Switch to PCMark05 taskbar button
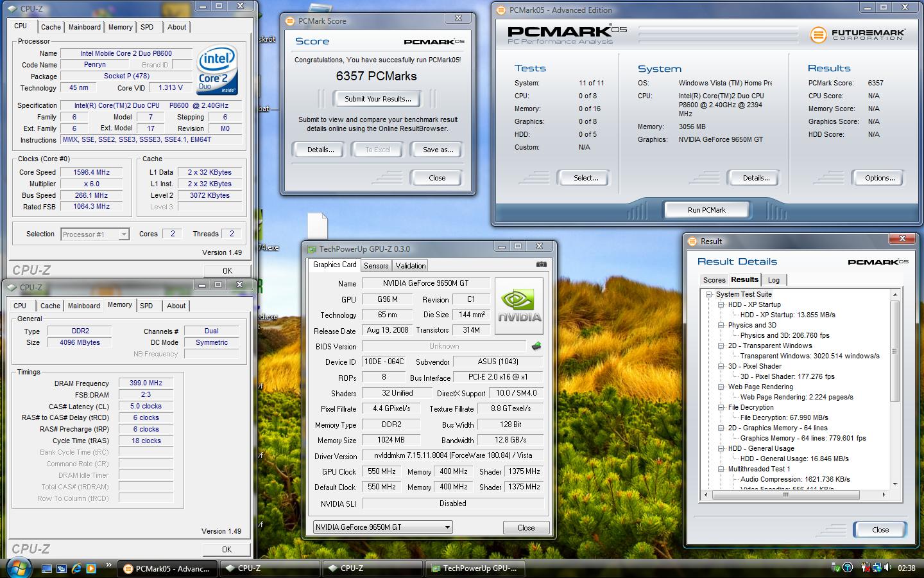The image size is (924, 578). 167,568
